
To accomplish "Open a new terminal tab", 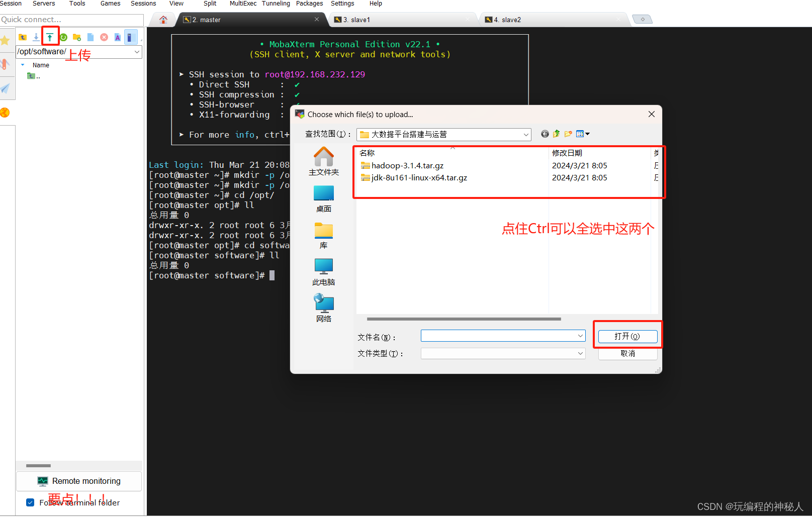I will coord(642,19).
